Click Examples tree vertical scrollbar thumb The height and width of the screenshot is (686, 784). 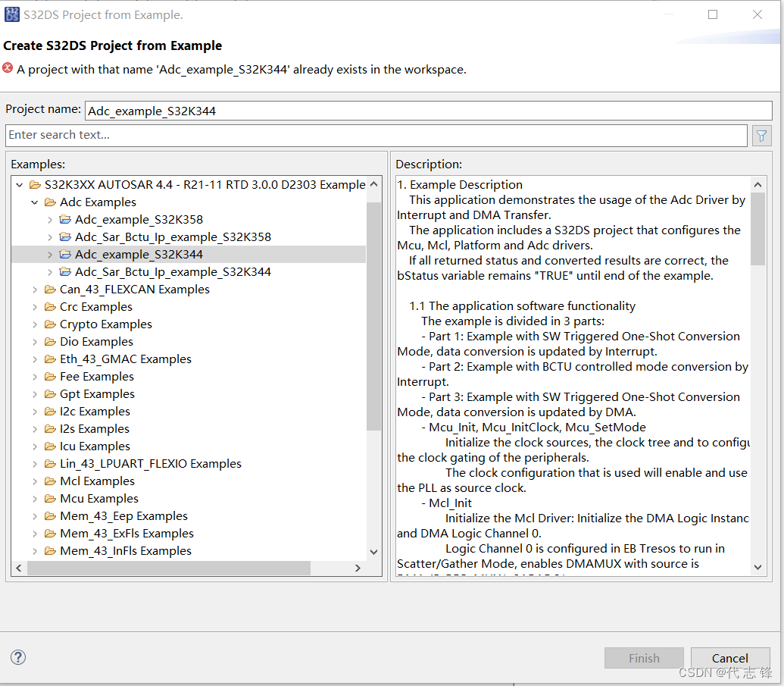[x=373, y=316]
